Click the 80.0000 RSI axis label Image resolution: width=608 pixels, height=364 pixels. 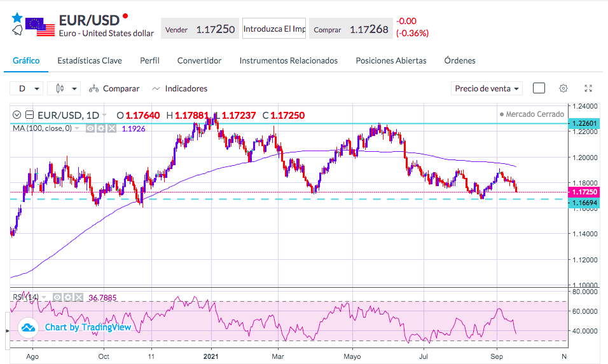point(584,291)
